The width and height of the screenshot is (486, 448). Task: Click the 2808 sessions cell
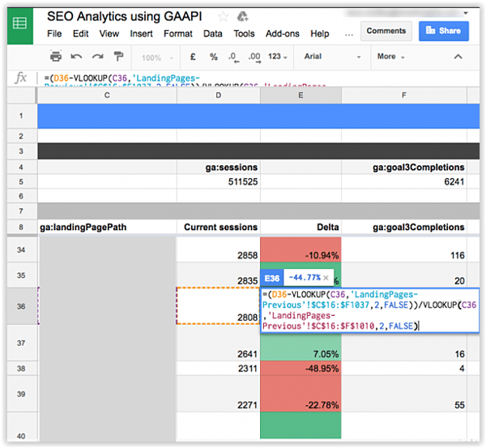(218, 306)
